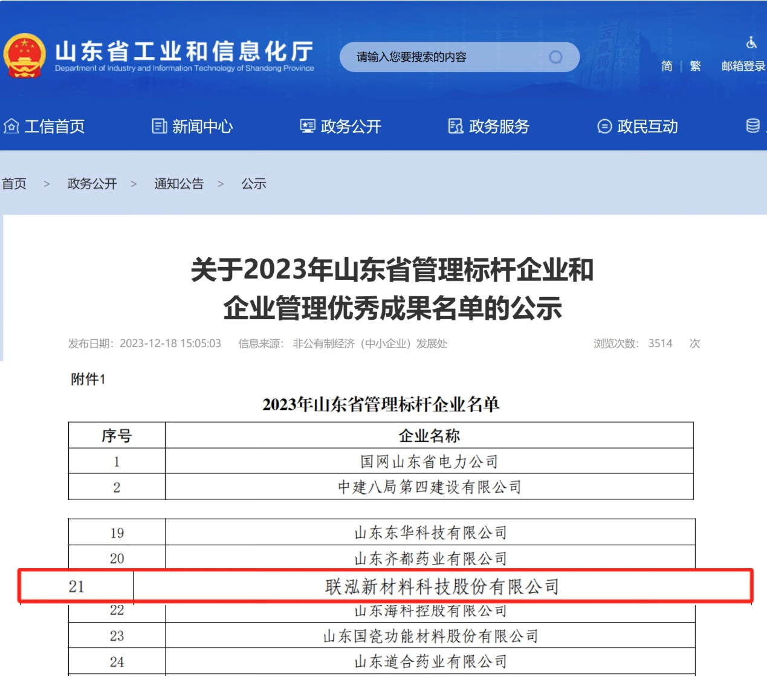This screenshot has width=767, height=700.
Task: Click the database icon at navigation bar's right edge
Action: [752, 126]
